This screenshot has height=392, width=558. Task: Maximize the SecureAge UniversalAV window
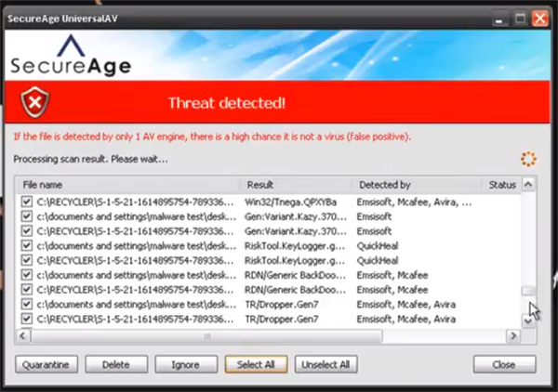pyautogui.click(x=520, y=19)
